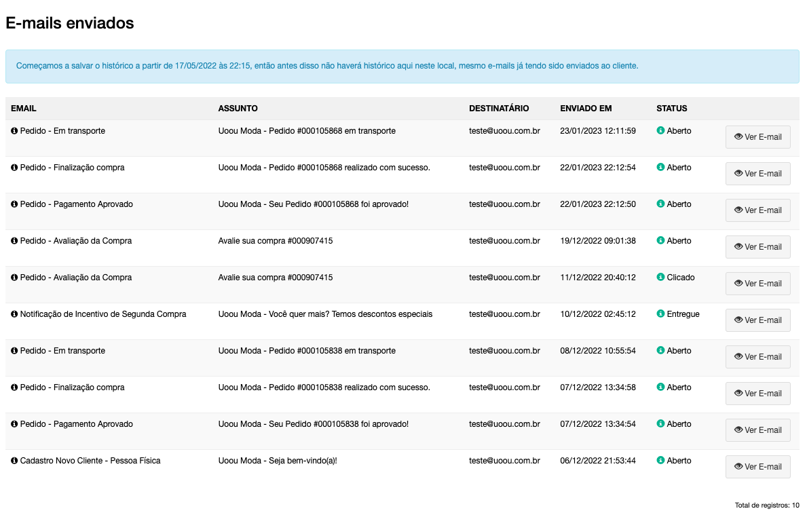
Task: Click green status icon for 07/12/2022 13:34:58
Action: coord(660,387)
